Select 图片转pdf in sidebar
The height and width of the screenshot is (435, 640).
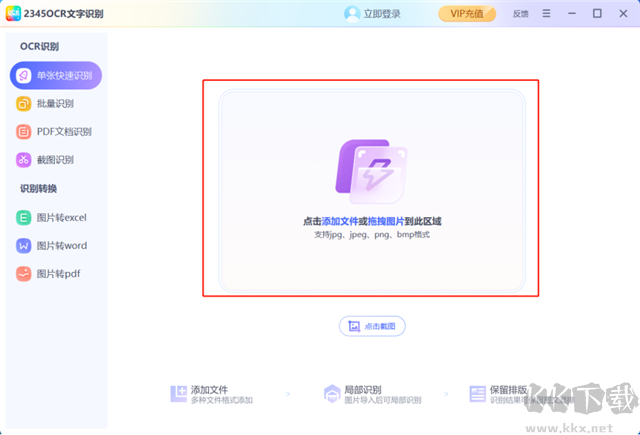(56, 274)
